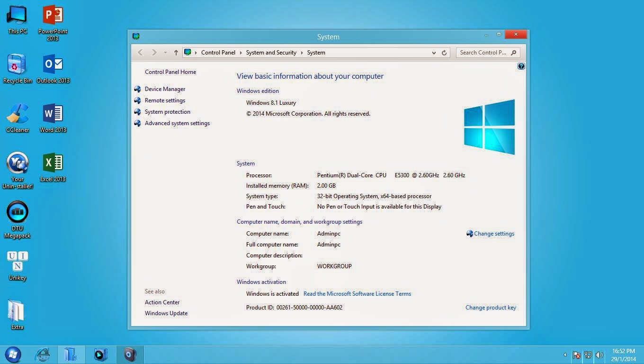Open File Explorer taskbar icon
The width and height of the screenshot is (644, 364).
[x=71, y=355]
